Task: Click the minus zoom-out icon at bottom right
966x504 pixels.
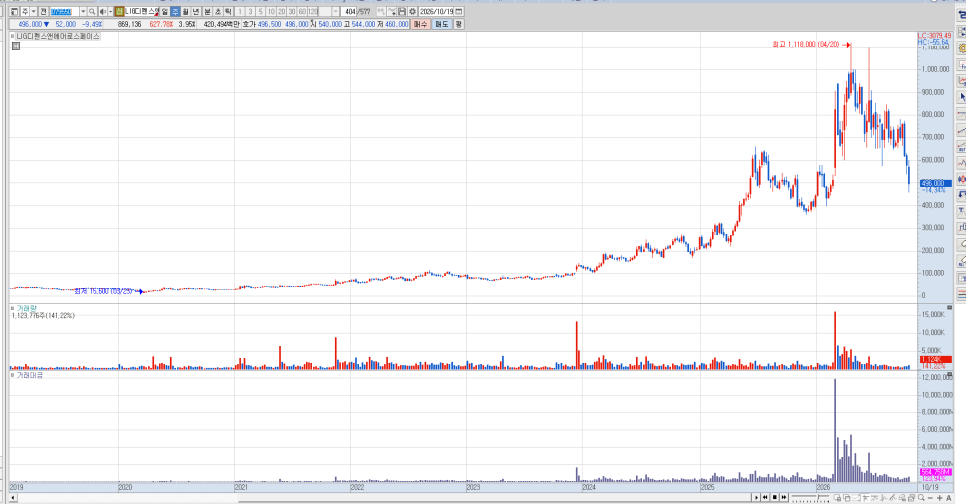Action: point(930,497)
